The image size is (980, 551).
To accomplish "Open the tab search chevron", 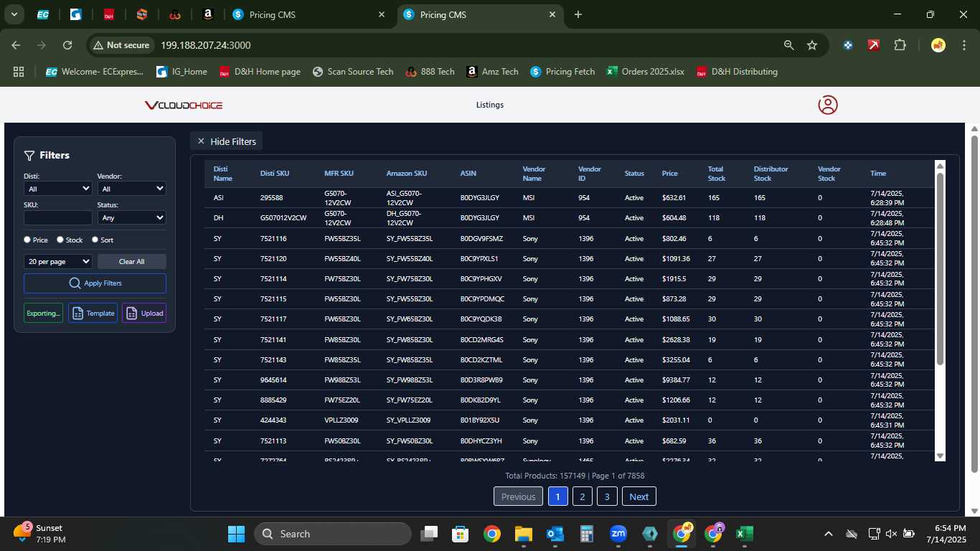I will coord(14,14).
